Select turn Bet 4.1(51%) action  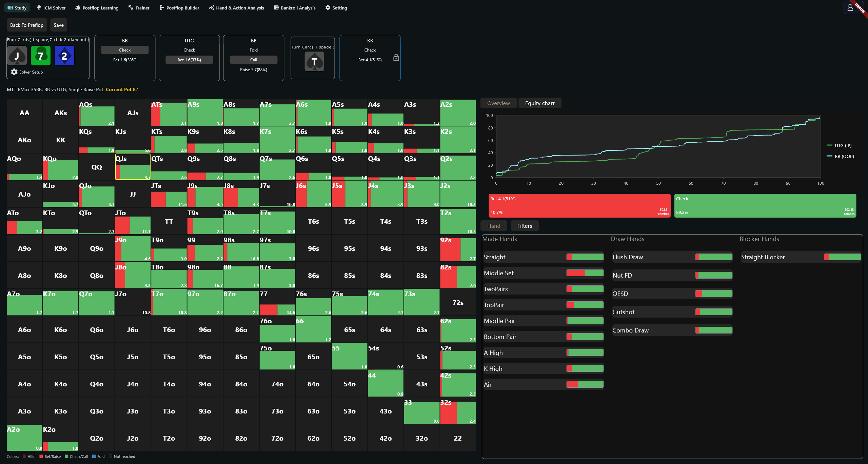(370, 60)
